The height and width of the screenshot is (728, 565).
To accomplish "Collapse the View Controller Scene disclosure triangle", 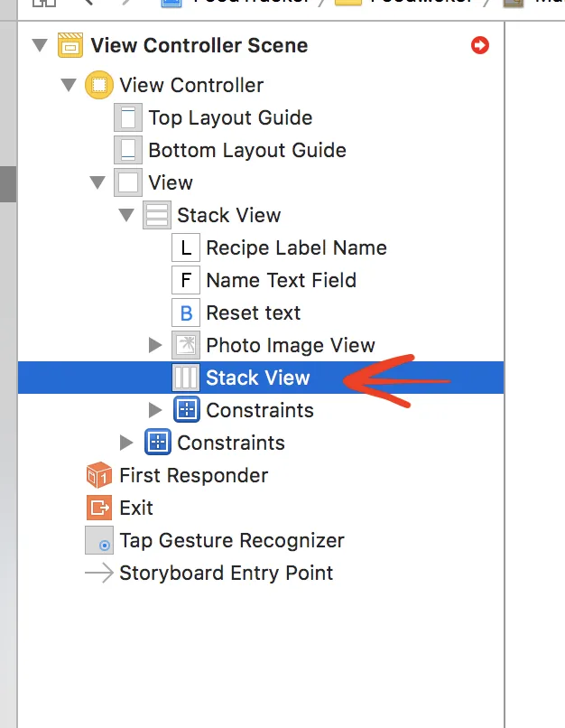I will click(40, 45).
